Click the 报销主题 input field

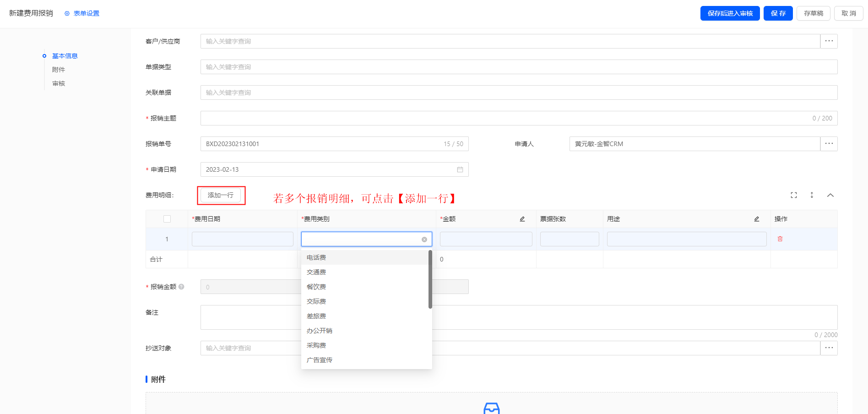(x=519, y=118)
